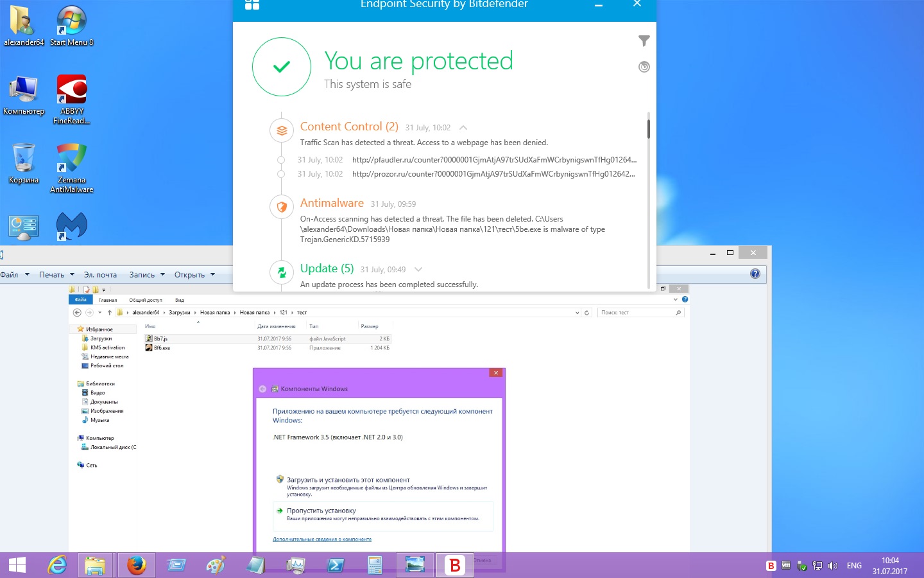Sort files by the Размер column
This screenshot has height=578, width=924.
[x=370, y=326]
